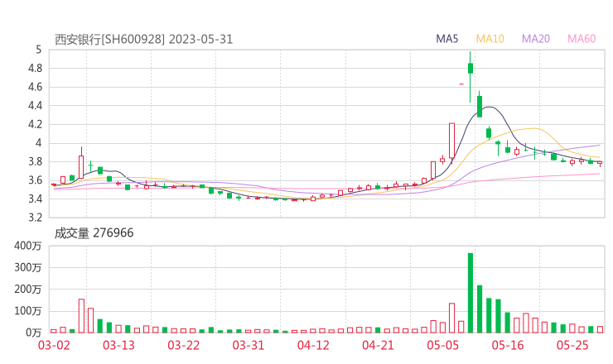Image resolution: width=613 pixels, height=364 pixels.
Task: Click the 200万 volume axis label
Action: point(27,290)
